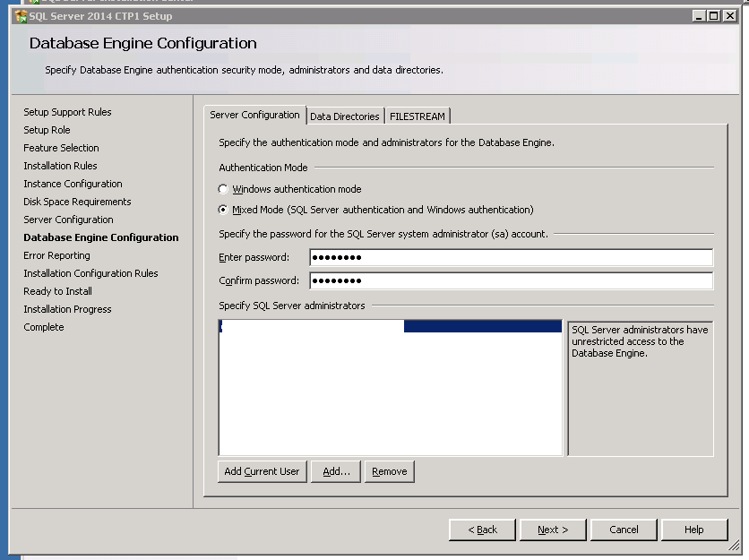Click the Confirm password field
The width and height of the screenshot is (749, 560).
[x=511, y=281]
